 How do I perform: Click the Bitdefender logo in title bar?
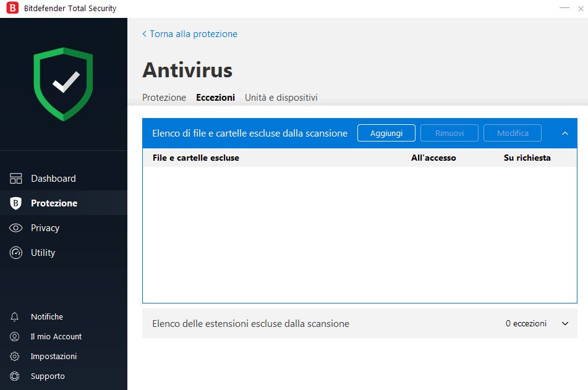[x=12, y=8]
